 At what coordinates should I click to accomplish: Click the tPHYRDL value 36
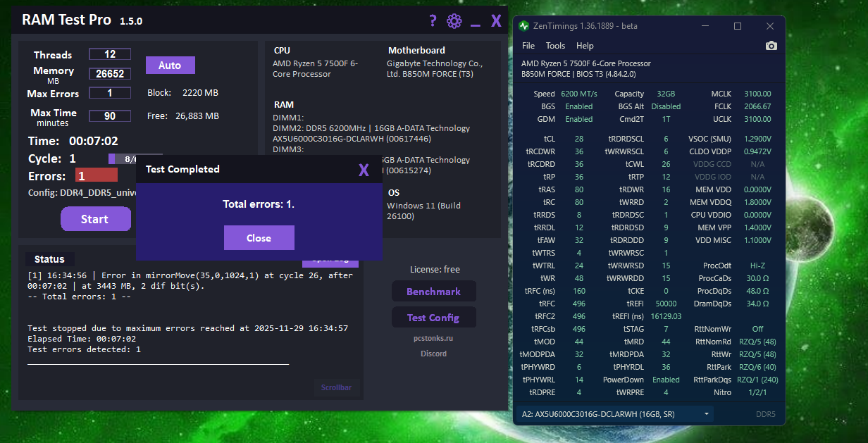point(666,367)
